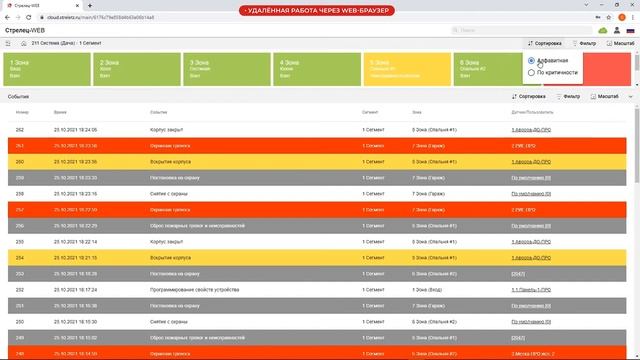Open [2047] link in event row 253
Image resolution: width=640 pixels, height=360 pixels.
[x=518, y=274]
